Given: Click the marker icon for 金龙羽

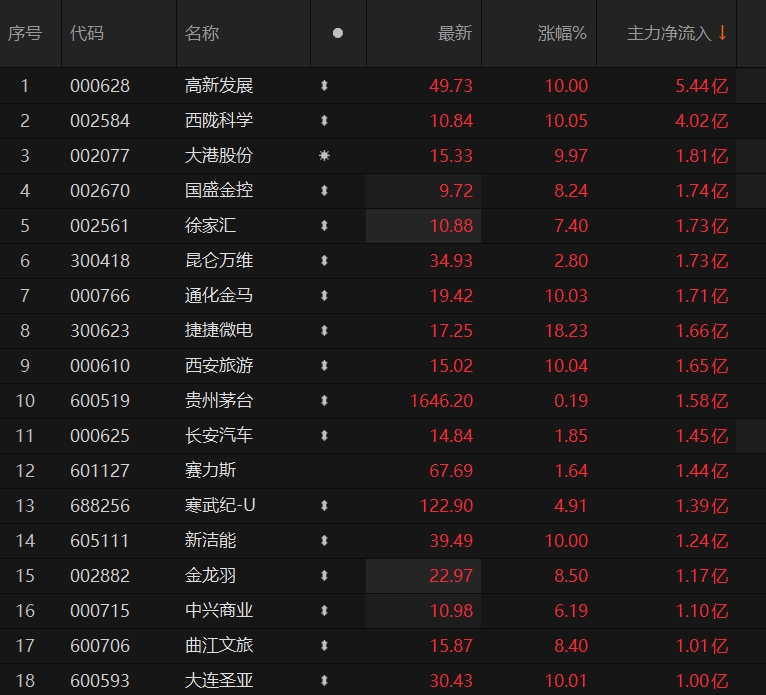Looking at the screenshot, I should pyautogui.click(x=324, y=576).
